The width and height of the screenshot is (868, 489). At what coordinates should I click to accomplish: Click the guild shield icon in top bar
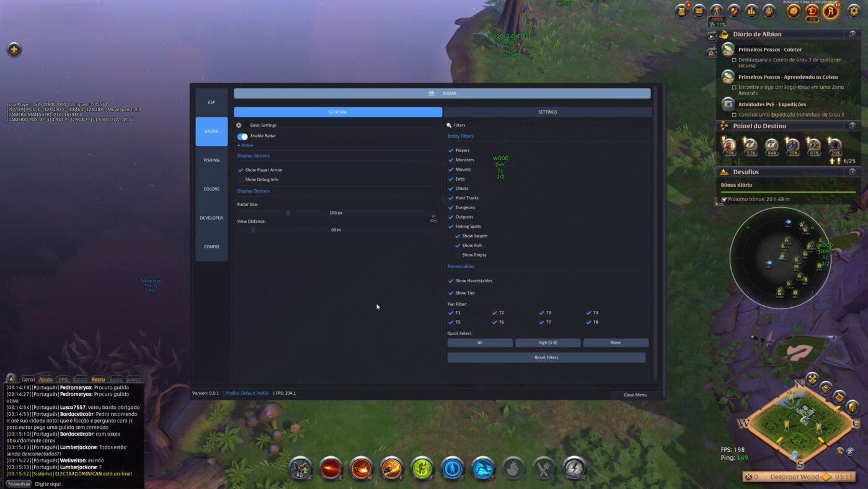pyautogui.click(x=735, y=11)
